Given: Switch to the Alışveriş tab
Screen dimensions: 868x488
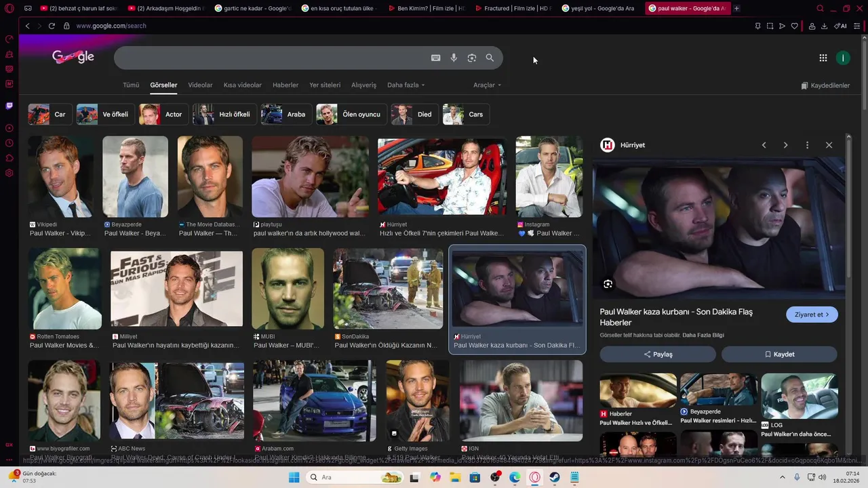Looking at the screenshot, I should (363, 85).
